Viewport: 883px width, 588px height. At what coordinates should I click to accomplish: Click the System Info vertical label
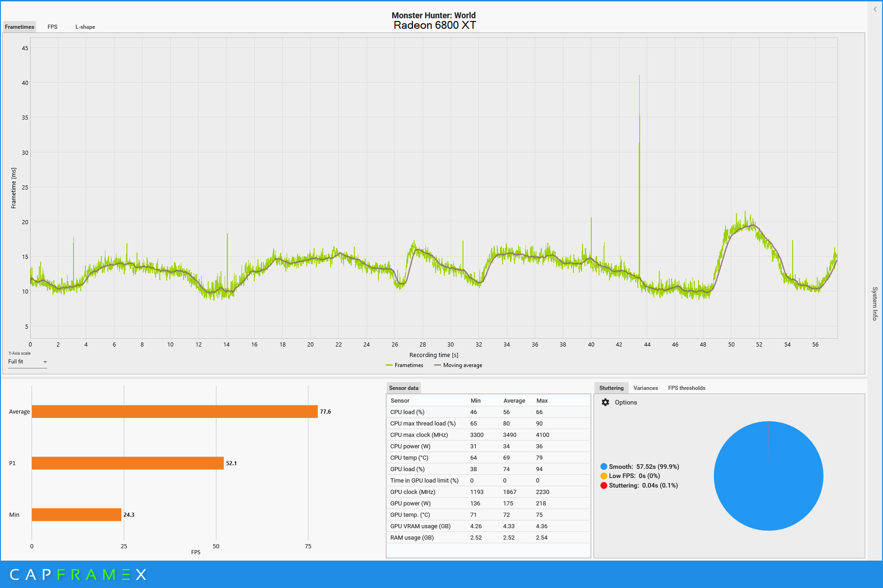tap(875, 304)
